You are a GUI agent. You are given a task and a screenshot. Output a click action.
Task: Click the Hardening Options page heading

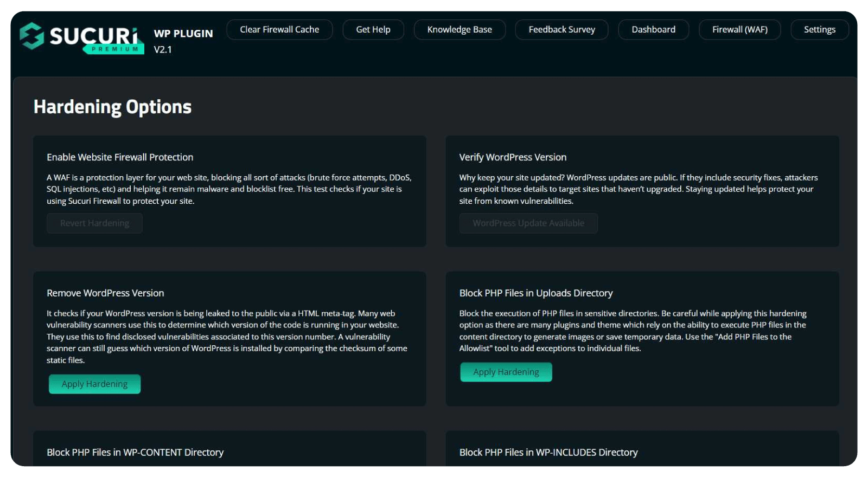coord(112,107)
